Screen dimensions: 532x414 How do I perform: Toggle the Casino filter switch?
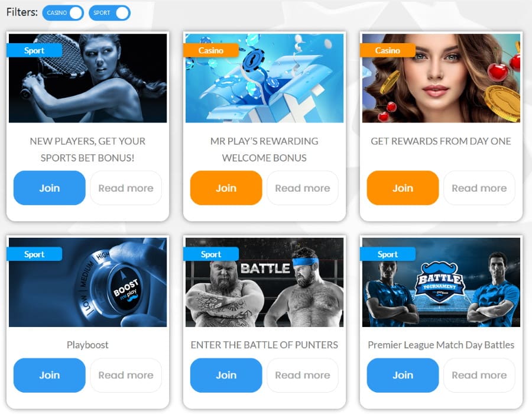[x=63, y=13]
